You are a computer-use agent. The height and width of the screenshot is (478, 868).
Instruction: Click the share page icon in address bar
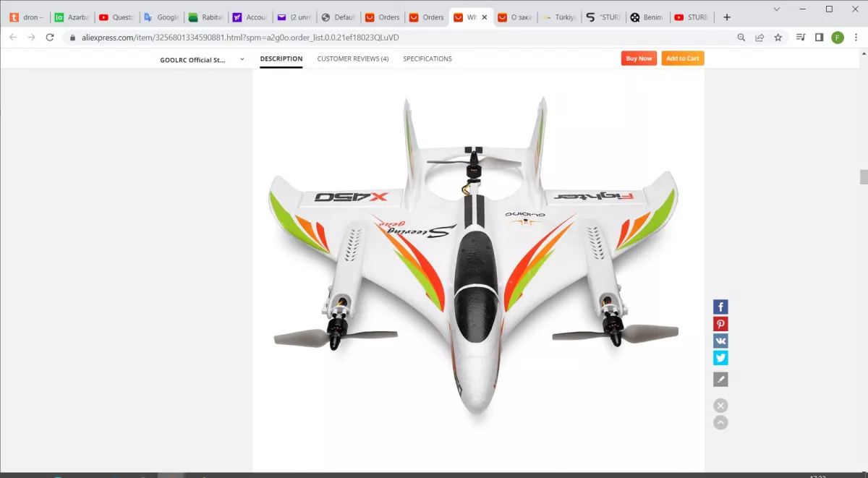(x=759, y=38)
